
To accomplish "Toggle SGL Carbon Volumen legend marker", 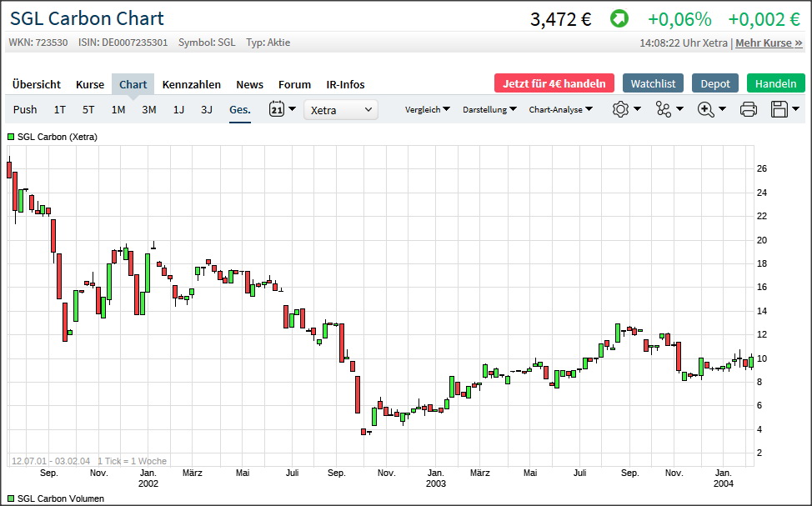I will click(11, 498).
